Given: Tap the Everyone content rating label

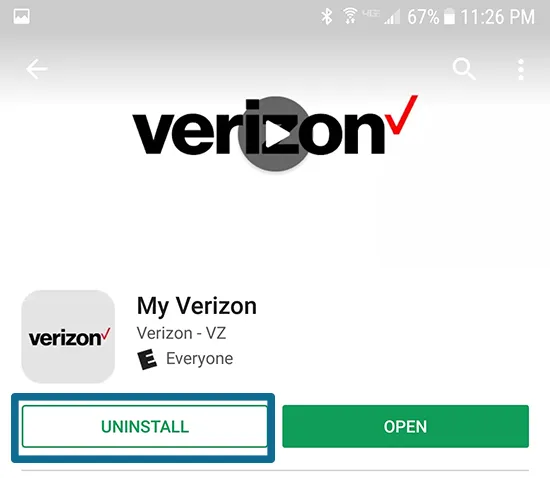Looking at the screenshot, I should click(199, 359).
